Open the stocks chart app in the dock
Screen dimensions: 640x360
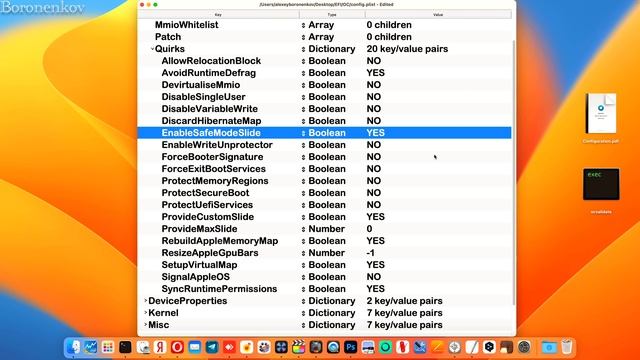coord(90,347)
